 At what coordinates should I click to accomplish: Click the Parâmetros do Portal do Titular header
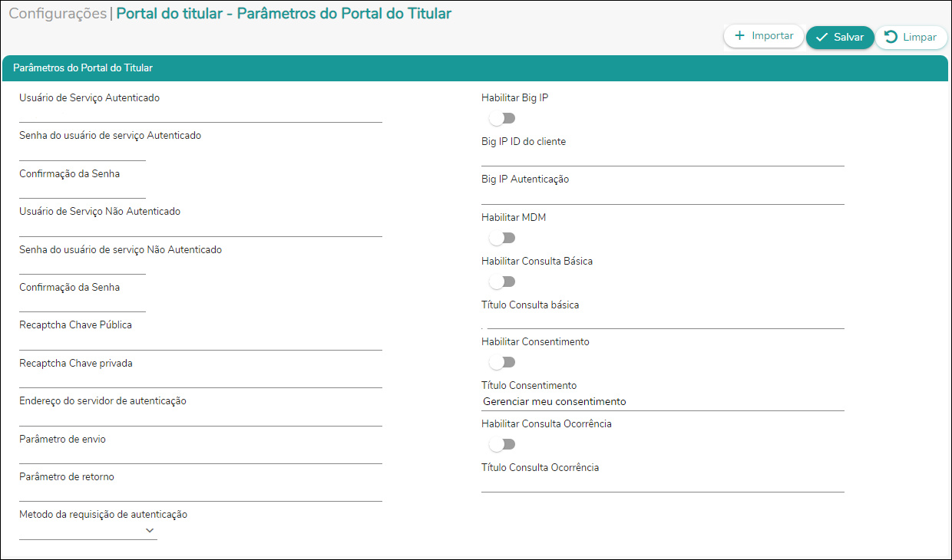(x=83, y=68)
